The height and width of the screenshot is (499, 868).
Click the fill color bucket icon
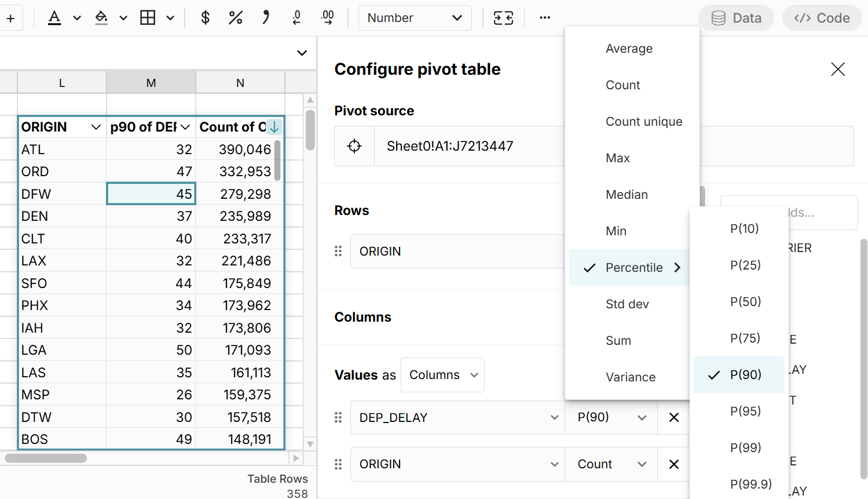point(101,18)
